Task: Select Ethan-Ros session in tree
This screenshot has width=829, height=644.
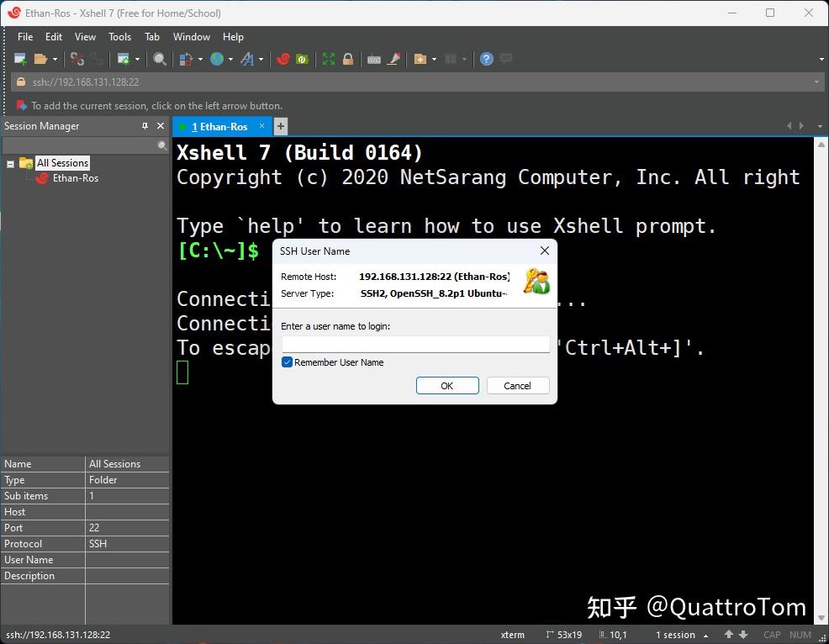Action: coord(75,178)
